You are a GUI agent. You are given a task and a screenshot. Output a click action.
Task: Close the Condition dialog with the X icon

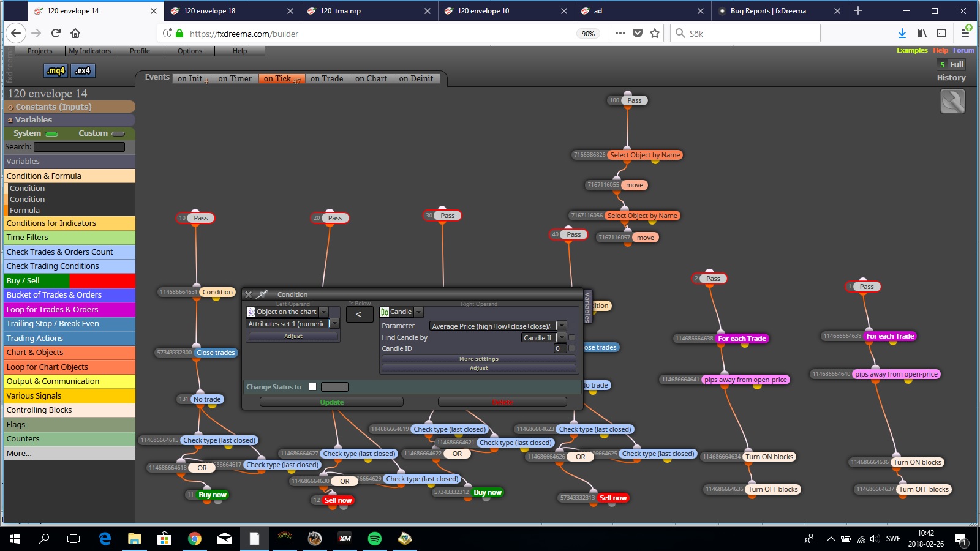coord(248,294)
